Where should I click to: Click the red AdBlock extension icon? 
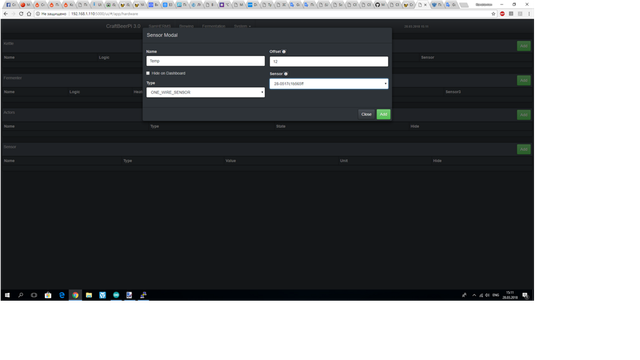[502, 13]
